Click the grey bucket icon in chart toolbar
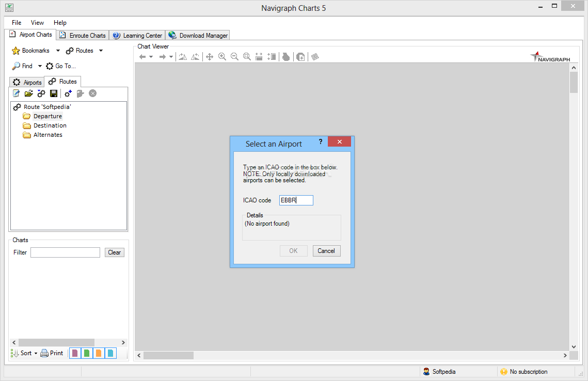The height and width of the screenshot is (381, 588). 286,57
